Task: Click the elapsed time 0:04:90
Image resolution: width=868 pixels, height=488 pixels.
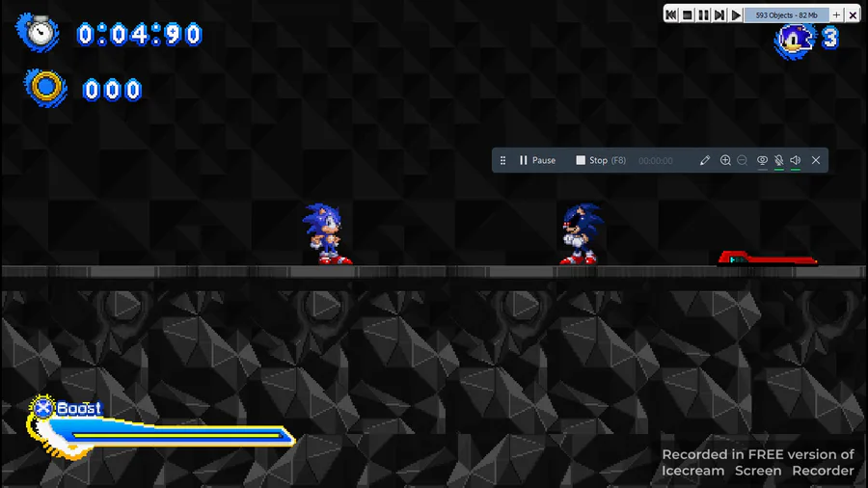Action: pyautogui.click(x=140, y=35)
